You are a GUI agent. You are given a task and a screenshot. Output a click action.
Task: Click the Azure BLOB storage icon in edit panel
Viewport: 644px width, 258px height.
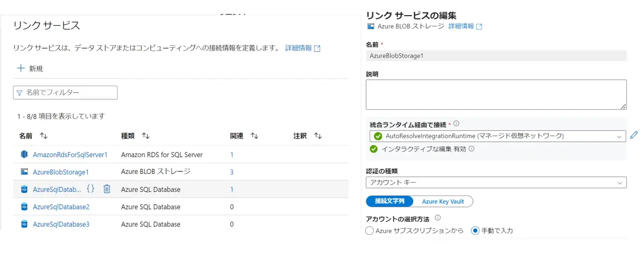click(371, 26)
